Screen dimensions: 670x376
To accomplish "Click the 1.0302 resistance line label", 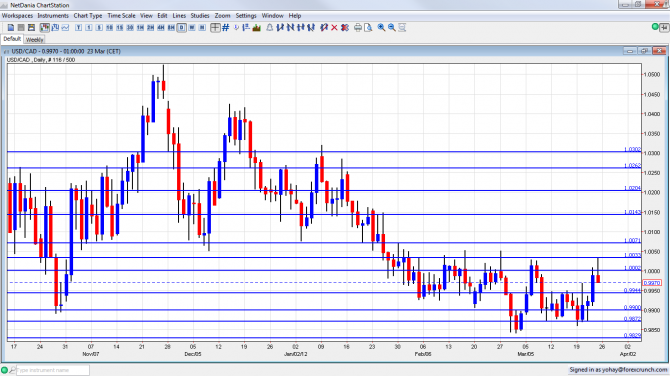I will pos(632,150).
